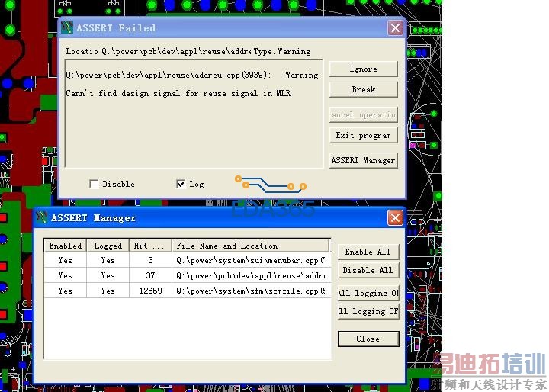Click hit count 12669

(x=150, y=291)
